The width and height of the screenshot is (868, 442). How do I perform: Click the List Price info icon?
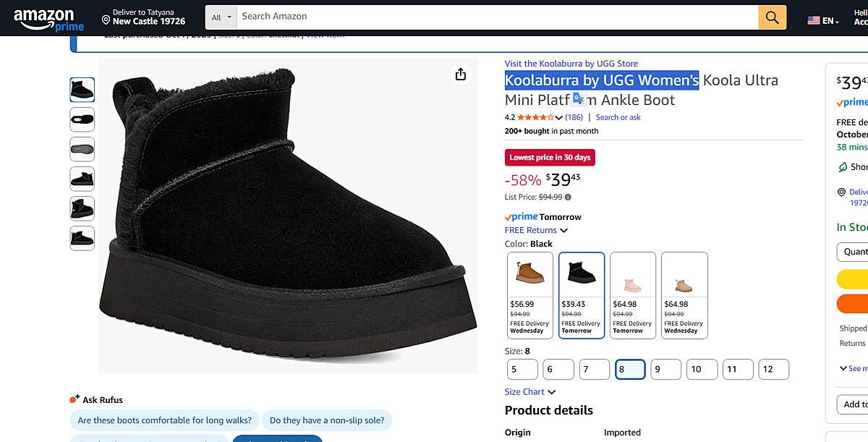click(x=568, y=197)
